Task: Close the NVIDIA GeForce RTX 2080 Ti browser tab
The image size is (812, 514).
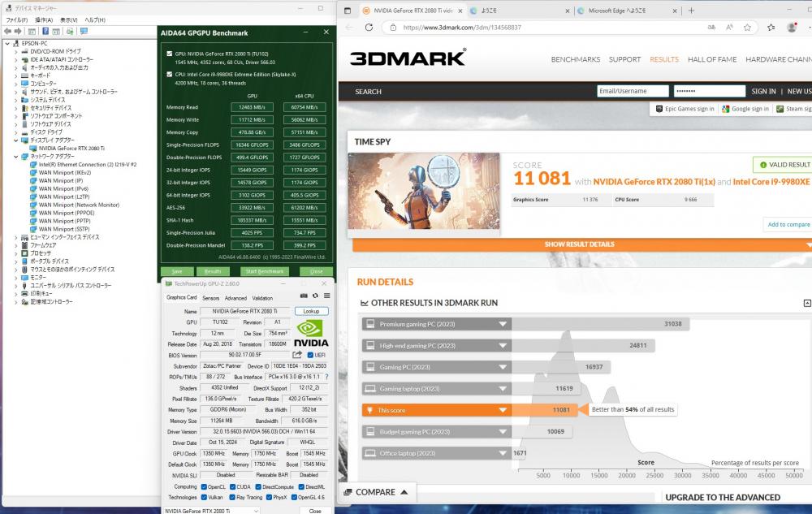Action: click(x=460, y=11)
